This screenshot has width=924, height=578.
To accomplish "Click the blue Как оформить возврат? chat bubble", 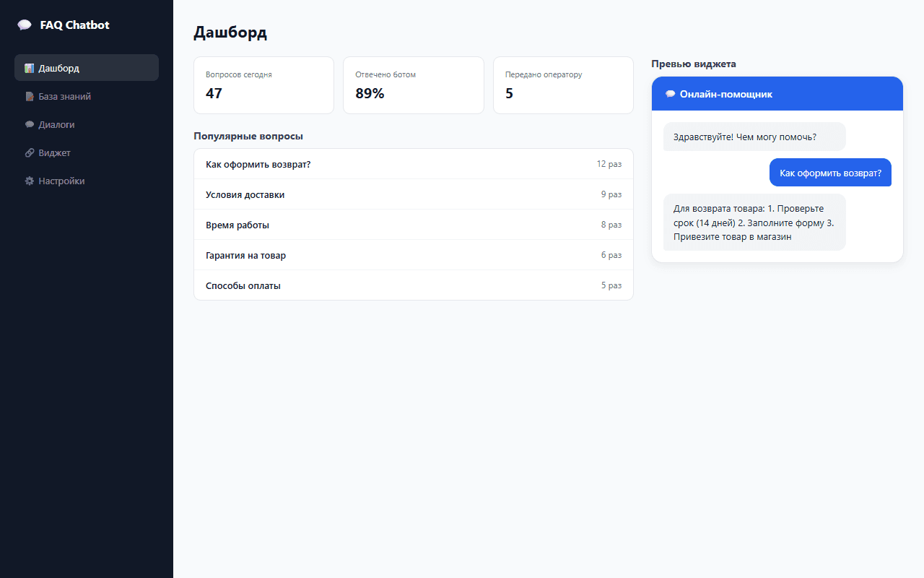I will 830,173.
